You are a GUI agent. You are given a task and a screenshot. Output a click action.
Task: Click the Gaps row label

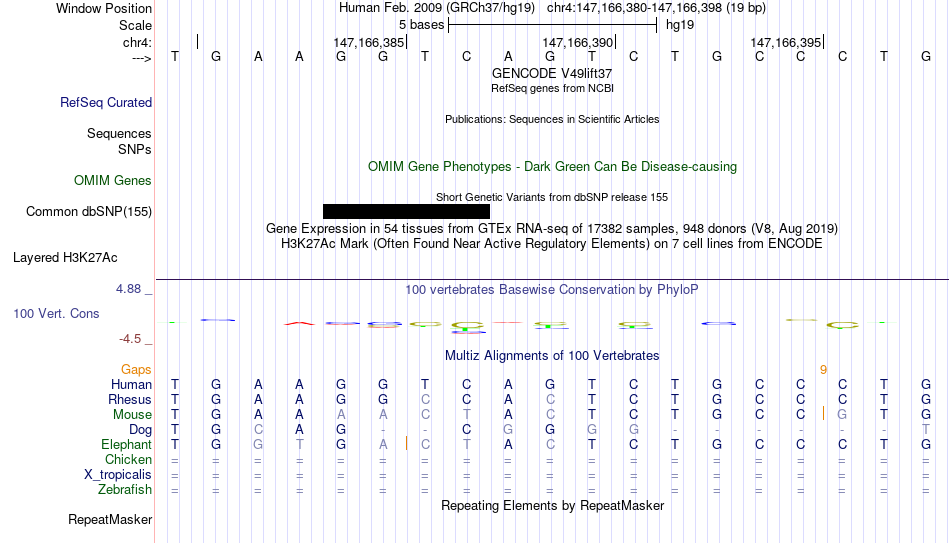tap(136, 370)
